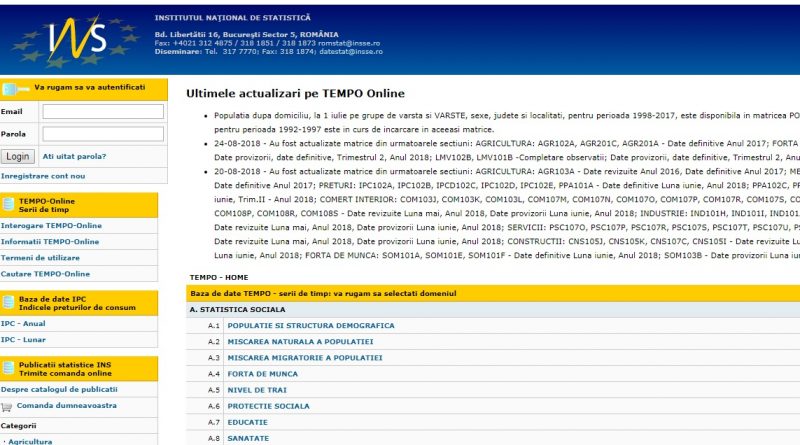Open Interogare TEMPO-Online menu item

pos(51,226)
